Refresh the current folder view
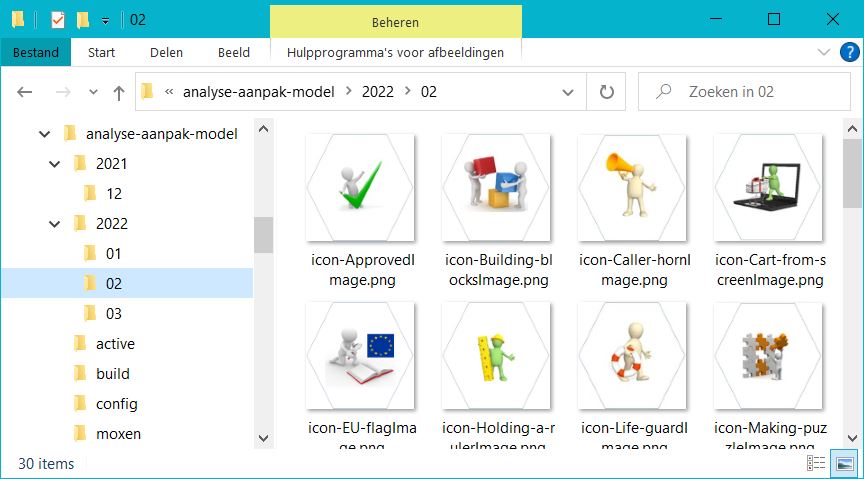 (x=606, y=92)
